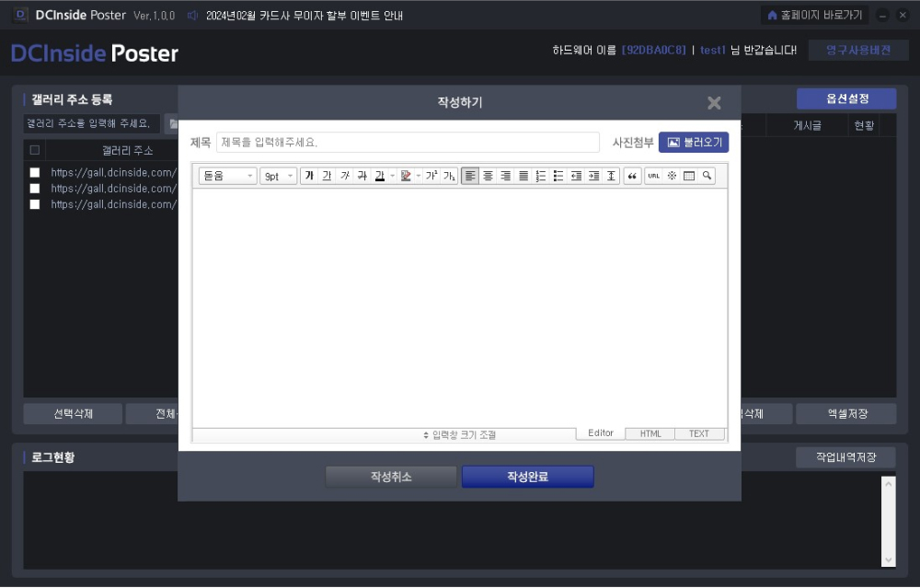Image resolution: width=920 pixels, height=588 pixels.
Task: Click the DCinside Poster title bar logo
Action: coord(20,16)
